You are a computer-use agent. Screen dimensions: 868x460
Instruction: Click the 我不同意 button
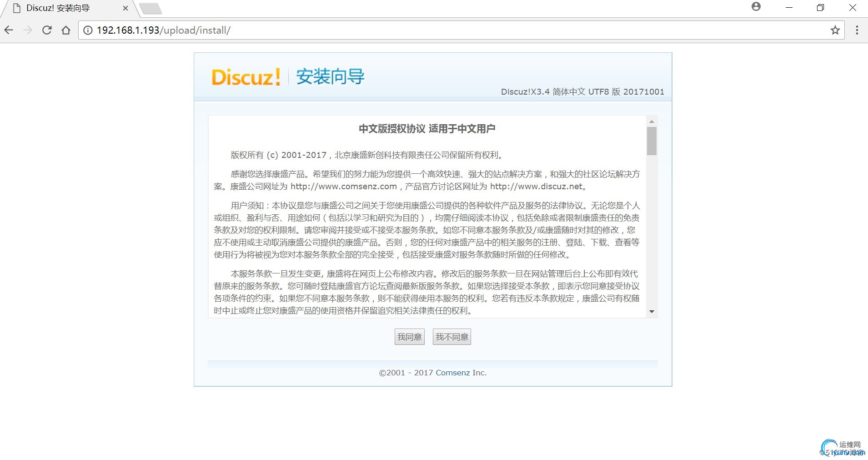(x=452, y=337)
